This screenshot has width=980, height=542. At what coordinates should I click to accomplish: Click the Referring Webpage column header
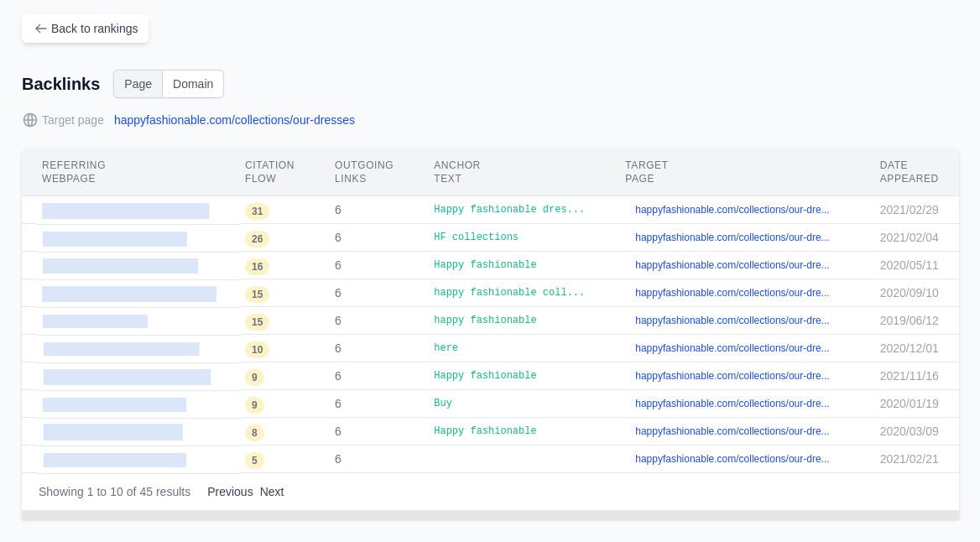(x=74, y=172)
